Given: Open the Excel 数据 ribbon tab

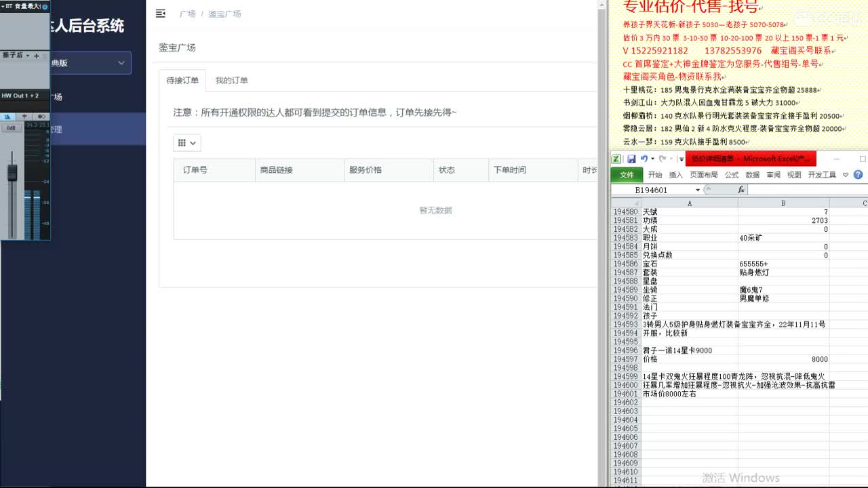Looking at the screenshot, I should click(x=753, y=175).
